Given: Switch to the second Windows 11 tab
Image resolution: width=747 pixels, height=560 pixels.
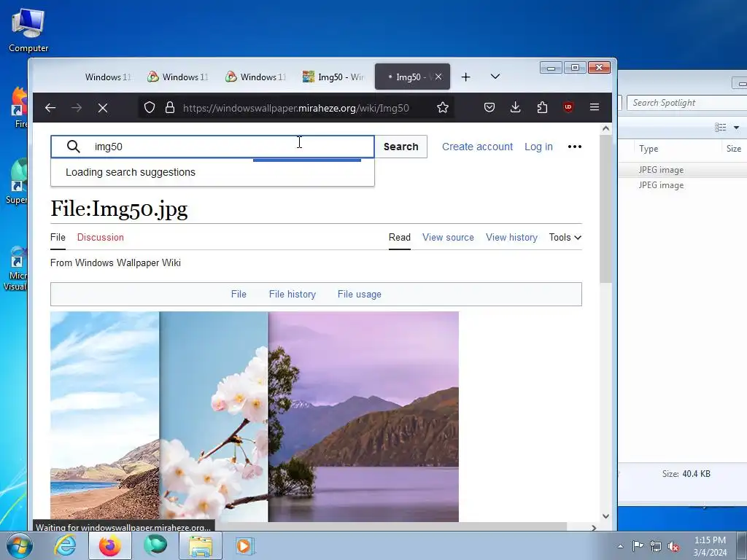Looking at the screenshot, I should tap(178, 77).
